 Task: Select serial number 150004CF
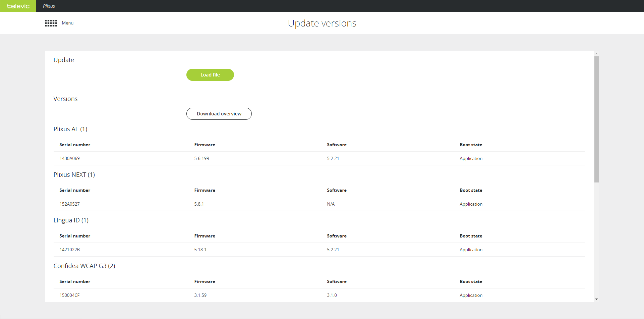pyautogui.click(x=70, y=295)
